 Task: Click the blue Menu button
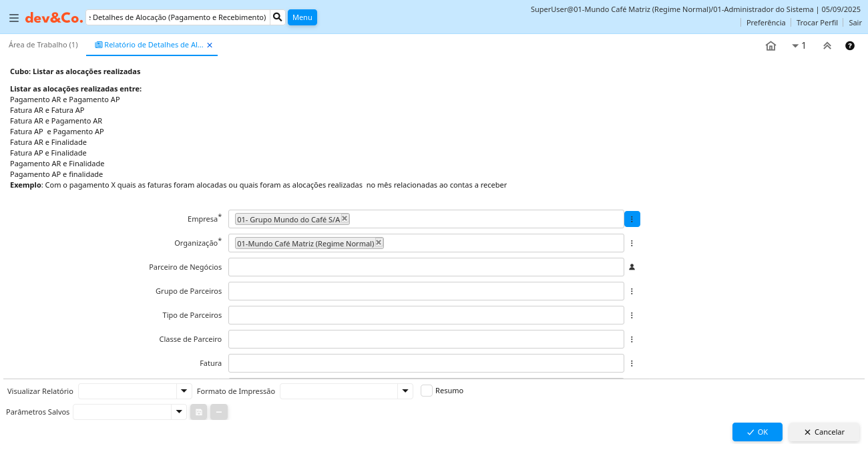click(x=302, y=17)
